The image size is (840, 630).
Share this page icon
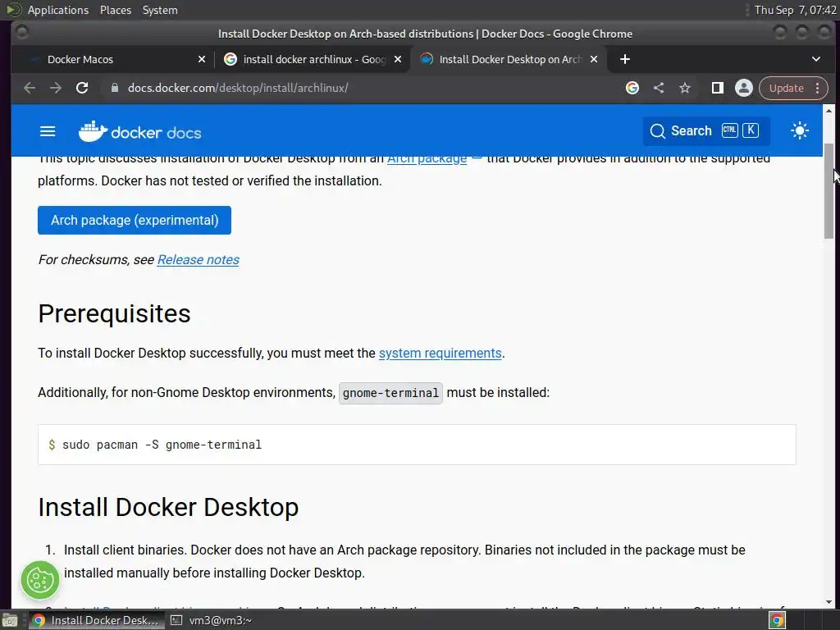coord(659,88)
